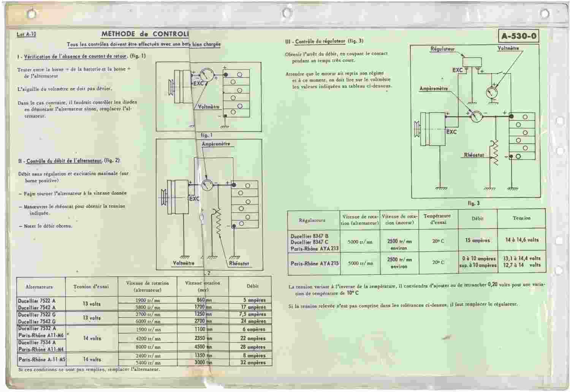
Task: Click the '13,1 à 14,4 volts' value
Action: [522, 258]
